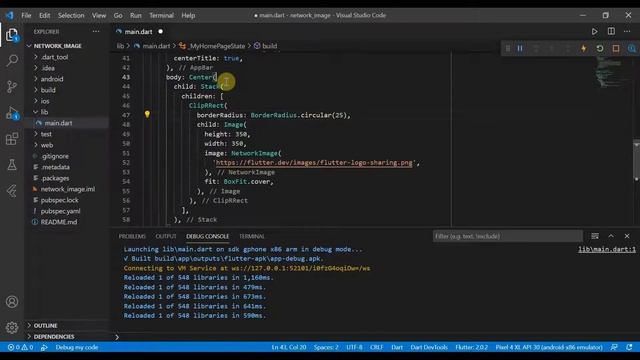Image resolution: width=640 pixels, height=360 pixels.
Task: Open the Edit menu
Action: tap(44, 15)
